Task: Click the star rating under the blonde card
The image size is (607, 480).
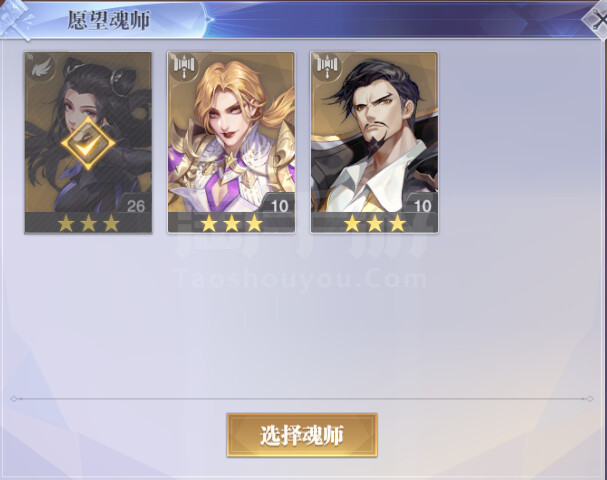Action: pos(231,223)
